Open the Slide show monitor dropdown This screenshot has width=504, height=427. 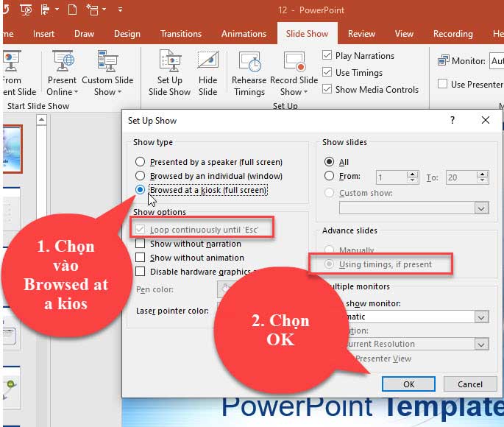(481, 317)
